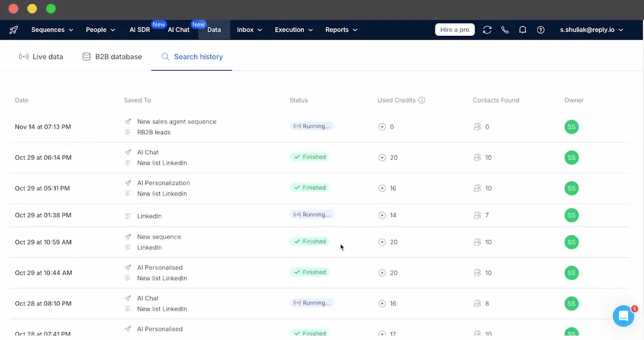Expand the account menu for s.shuliak@reply.io

tap(592, 30)
